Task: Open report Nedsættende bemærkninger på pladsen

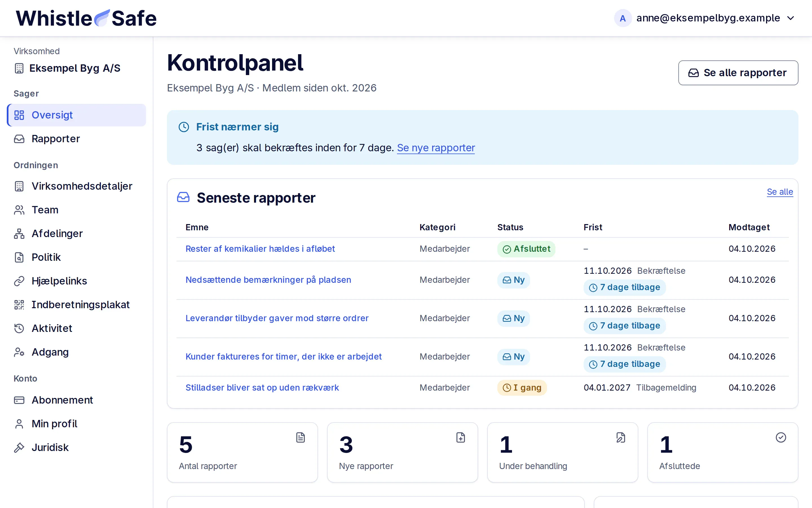Action: 268,280
